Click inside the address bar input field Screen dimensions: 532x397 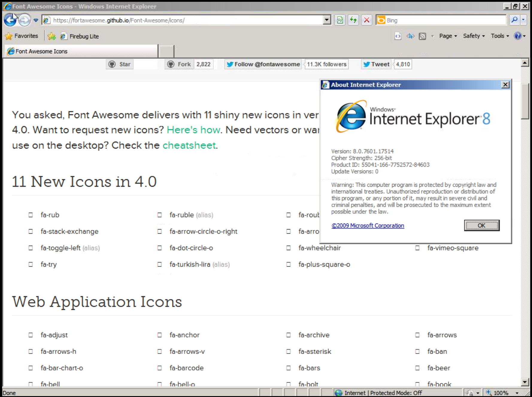180,20
